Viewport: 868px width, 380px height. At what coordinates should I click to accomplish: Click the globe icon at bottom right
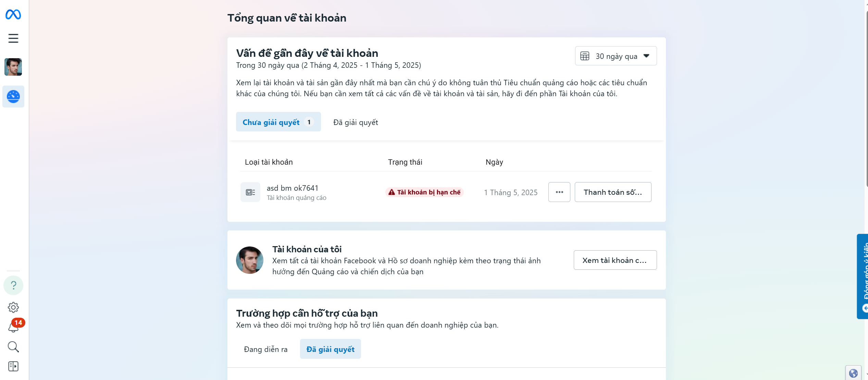click(x=853, y=373)
